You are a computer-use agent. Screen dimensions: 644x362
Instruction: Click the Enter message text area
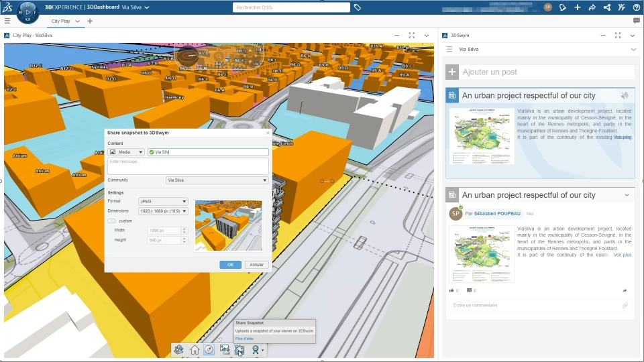pos(188,166)
